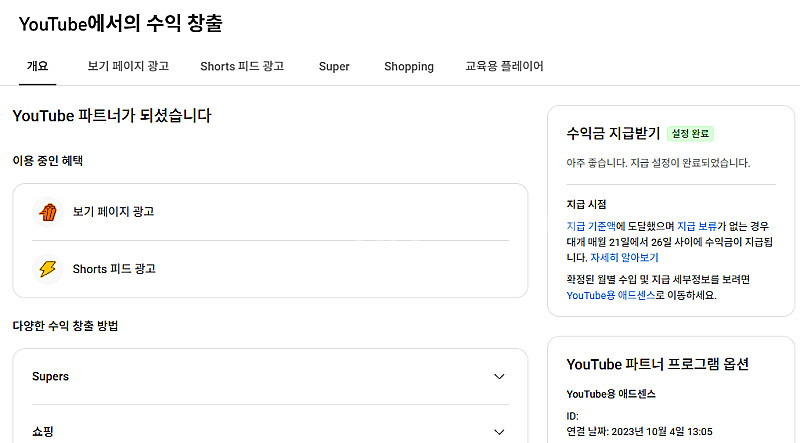Click the popcorn icon for 보기 페이지 광고
The image size is (800, 443).
point(48,212)
